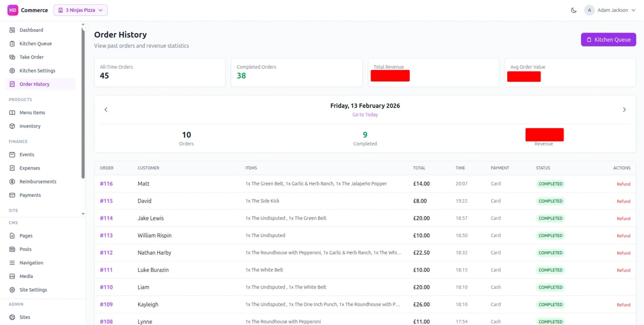
Task: Click the Media image icon
Action: [x=12, y=276]
